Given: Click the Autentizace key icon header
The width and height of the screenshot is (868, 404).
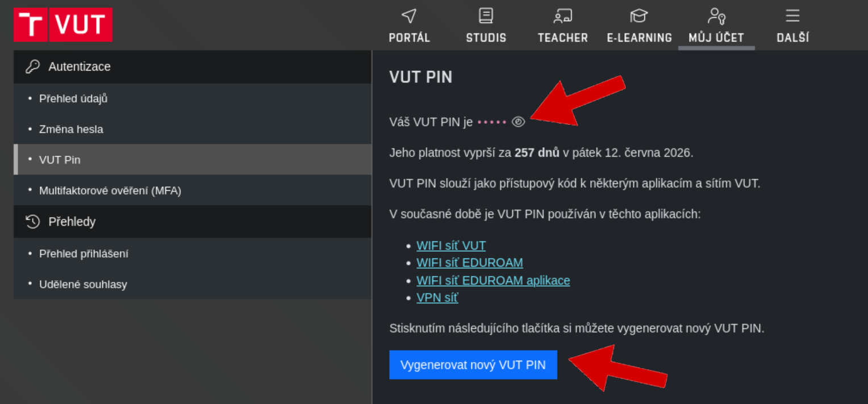Looking at the screenshot, I should coord(193,67).
